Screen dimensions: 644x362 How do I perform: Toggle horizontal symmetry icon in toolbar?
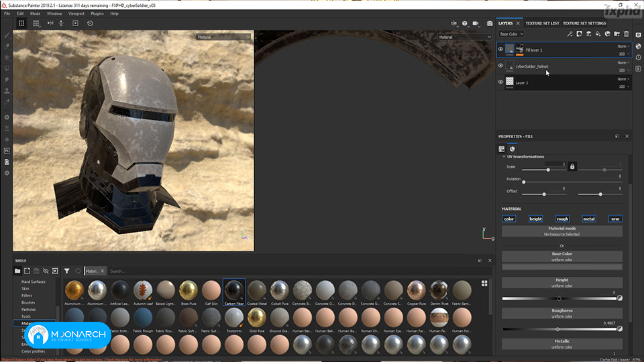click(50, 23)
